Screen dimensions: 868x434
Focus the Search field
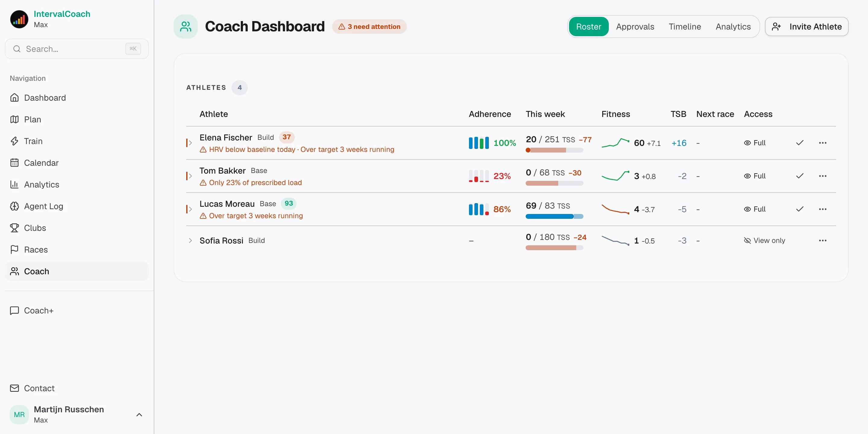(77, 49)
